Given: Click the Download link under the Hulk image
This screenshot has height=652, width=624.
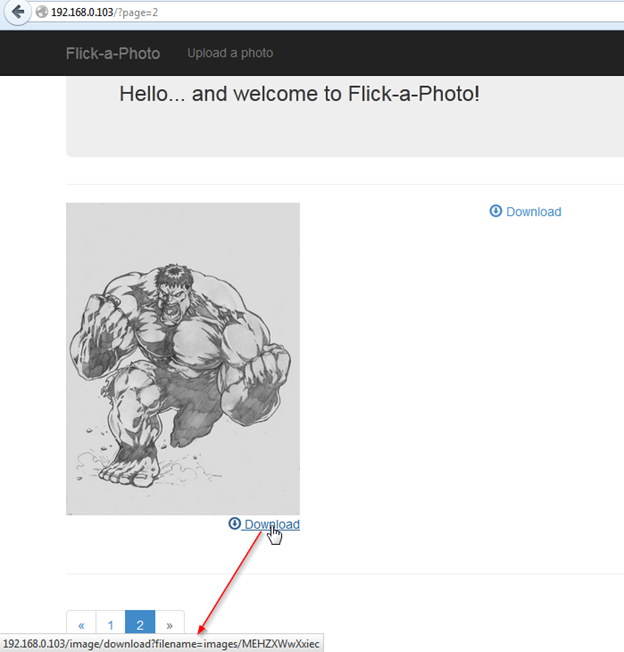Looking at the screenshot, I should coord(271,525).
